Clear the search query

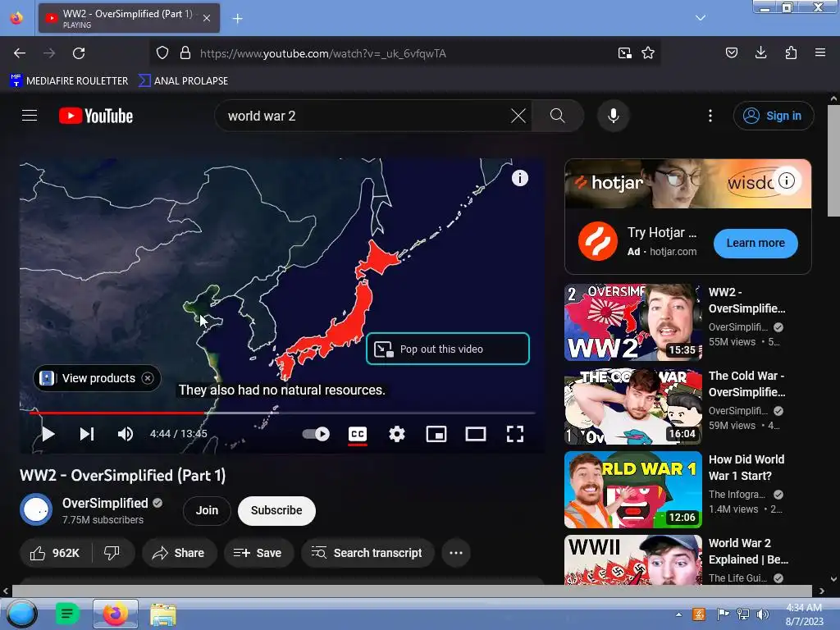click(518, 116)
